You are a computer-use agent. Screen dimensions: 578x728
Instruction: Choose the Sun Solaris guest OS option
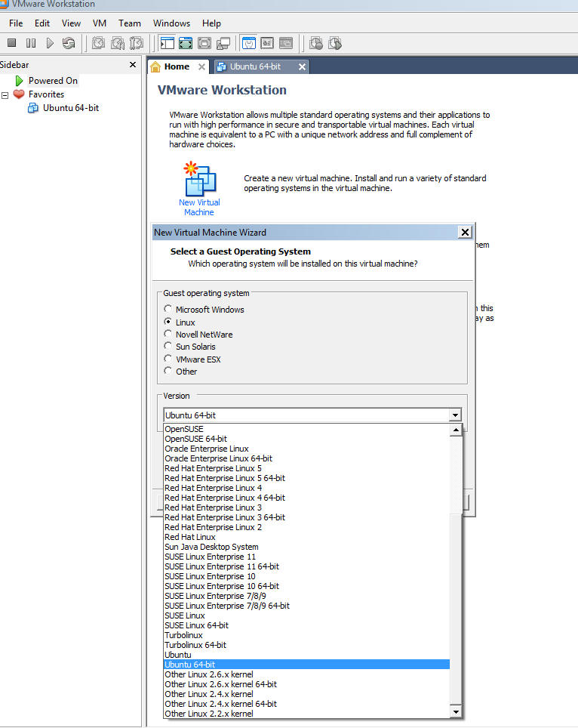tap(168, 347)
